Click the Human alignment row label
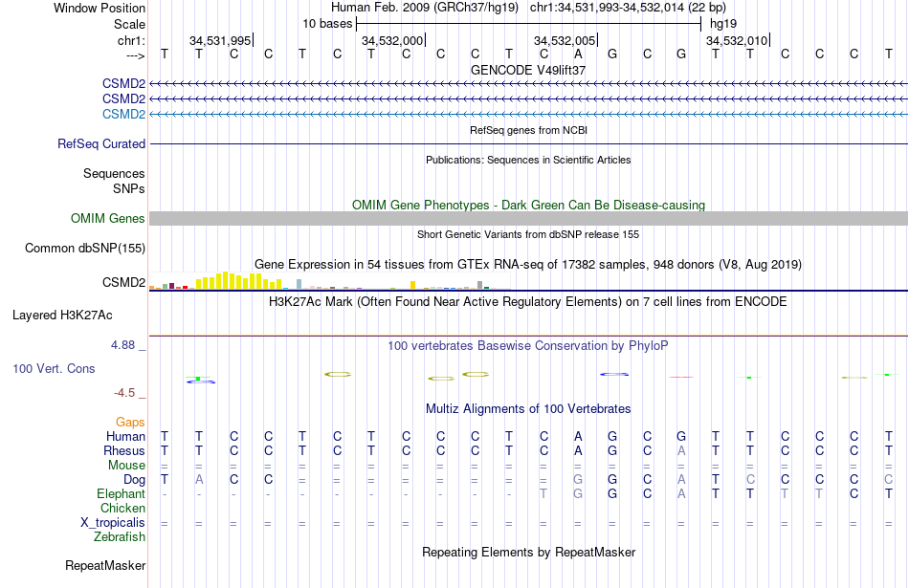Screen dimensions: 909x588 (125, 436)
